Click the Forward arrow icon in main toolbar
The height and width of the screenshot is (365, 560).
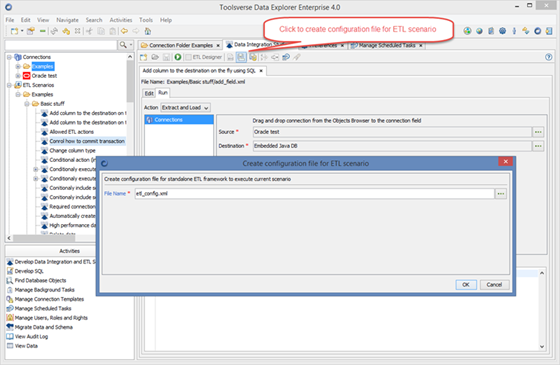pos(136,31)
